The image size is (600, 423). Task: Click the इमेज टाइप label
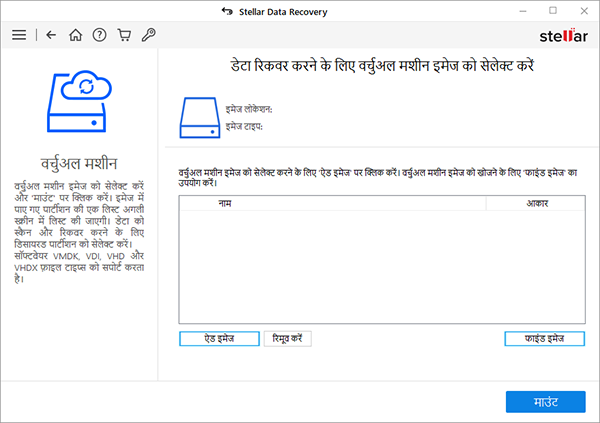[x=244, y=126]
